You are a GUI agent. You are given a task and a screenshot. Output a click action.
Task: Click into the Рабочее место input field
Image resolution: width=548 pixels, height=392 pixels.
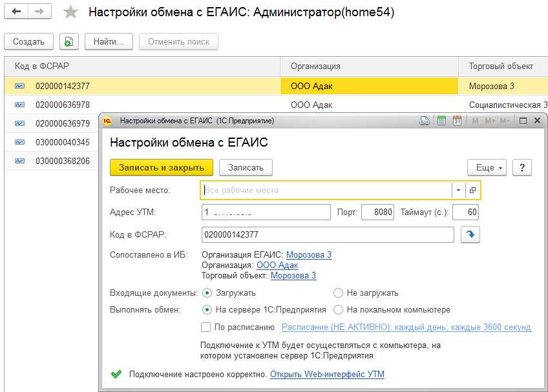(x=327, y=191)
